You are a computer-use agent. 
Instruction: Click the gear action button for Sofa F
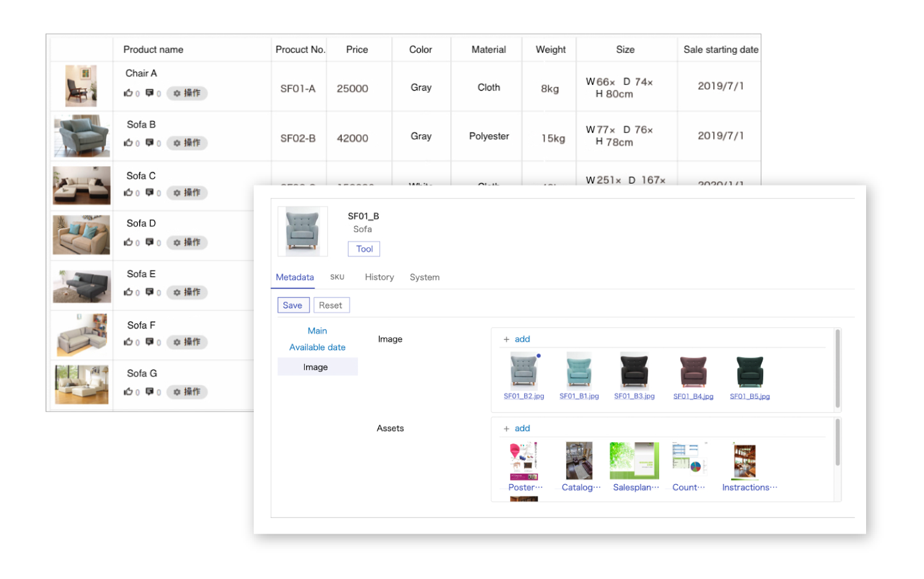point(187,342)
